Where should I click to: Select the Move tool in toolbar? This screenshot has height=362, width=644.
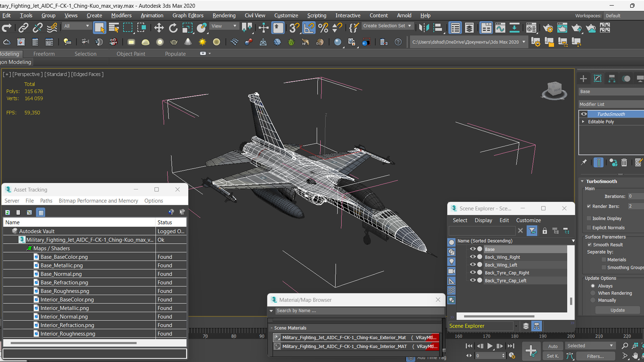tap(159, 28)
